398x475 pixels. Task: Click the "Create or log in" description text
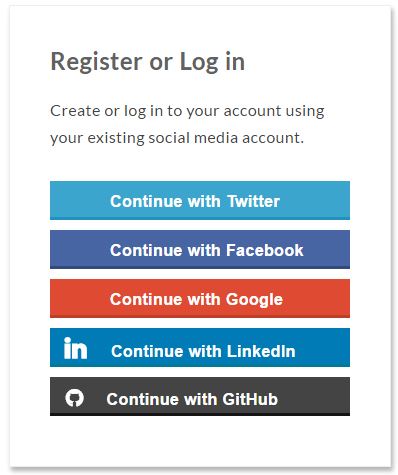click(187, 124)
